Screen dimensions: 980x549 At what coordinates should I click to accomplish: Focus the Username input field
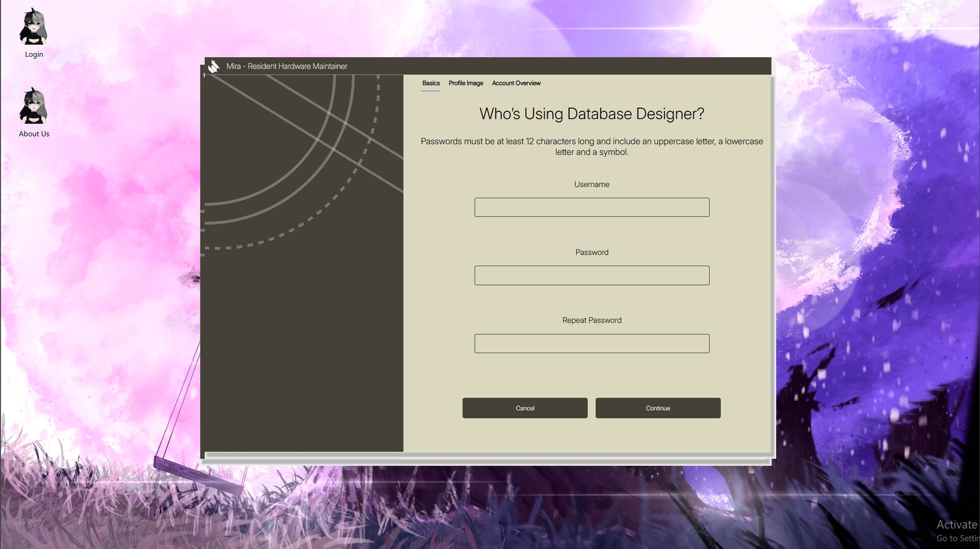[x=592, y=207]
